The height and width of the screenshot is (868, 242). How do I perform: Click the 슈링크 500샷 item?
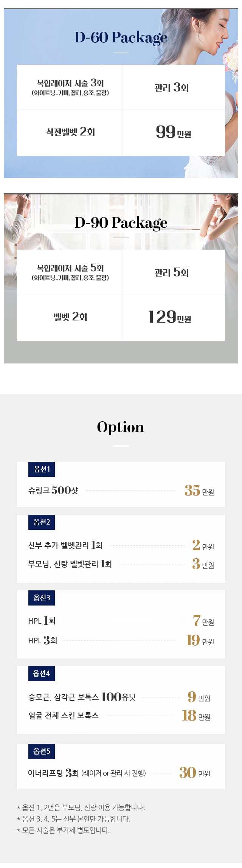coord(53,491)
